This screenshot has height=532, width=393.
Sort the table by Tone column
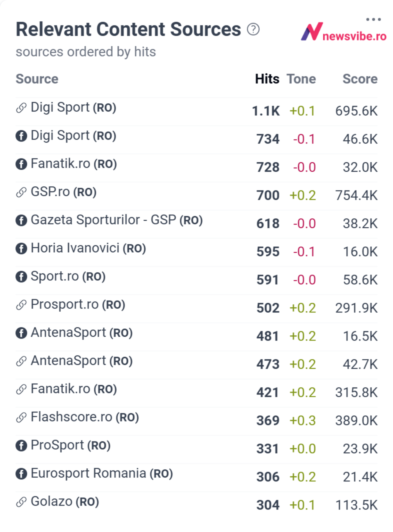click(x=301, y=79)
